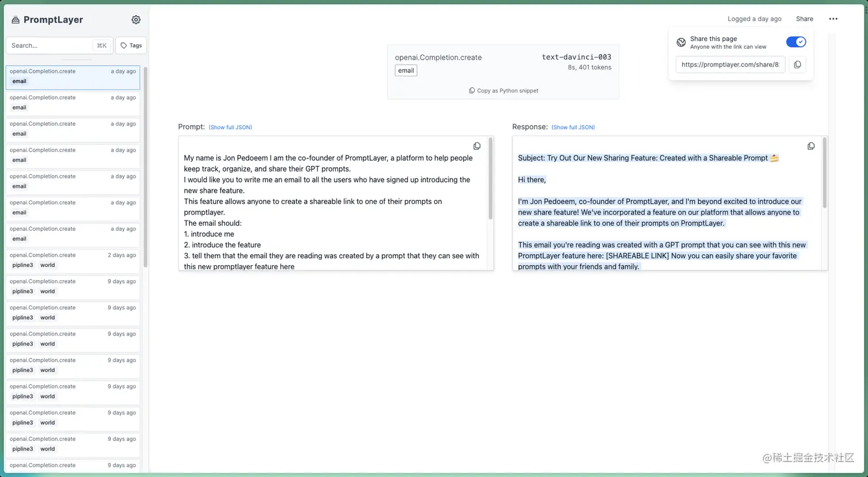The height and width of the screenshot is (477, 868).
Task: Click the PromptLayer title text
Action: [53, 20]
